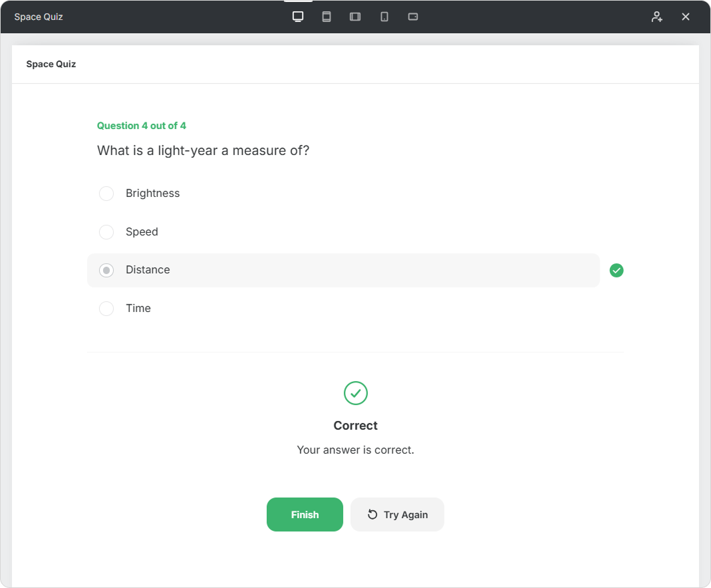Image resolution: width=711 pixels, height=588 pixels.
Task: Click the Space Quiz page header title
Action: click(51, 65)
